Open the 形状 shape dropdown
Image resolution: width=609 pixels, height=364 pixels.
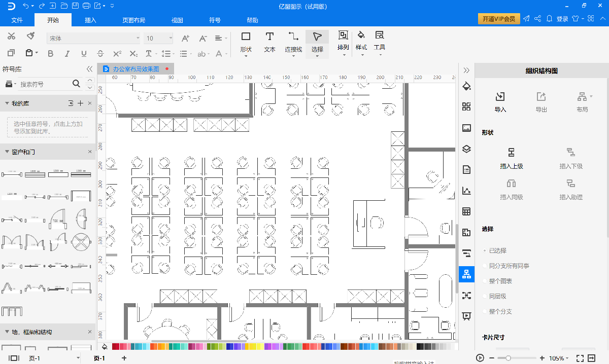(246, 43)
